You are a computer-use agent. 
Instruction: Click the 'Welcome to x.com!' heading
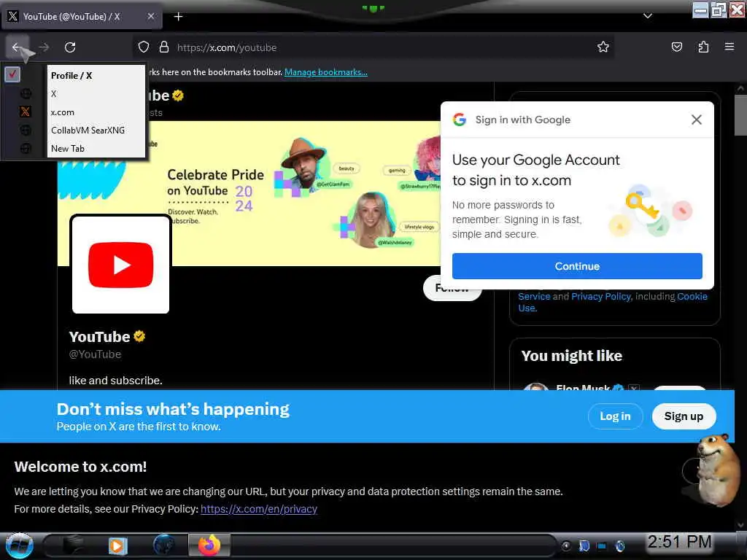coord(80,467)
